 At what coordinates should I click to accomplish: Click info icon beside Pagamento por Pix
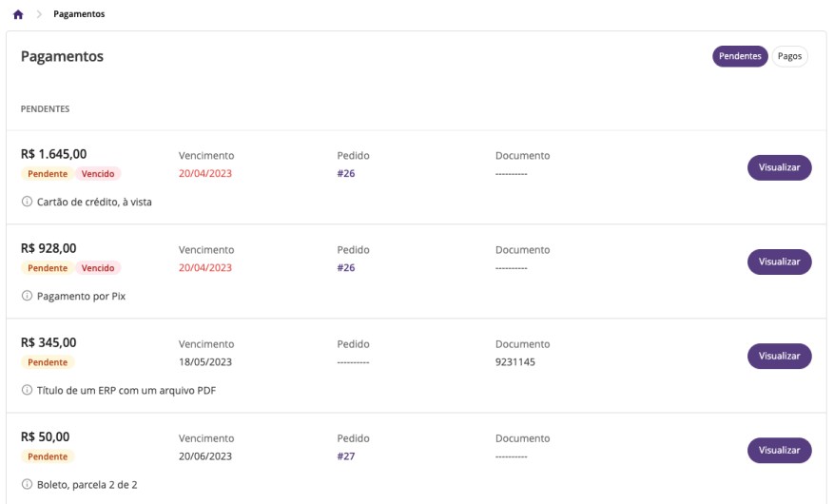click(x=27, y=296)
